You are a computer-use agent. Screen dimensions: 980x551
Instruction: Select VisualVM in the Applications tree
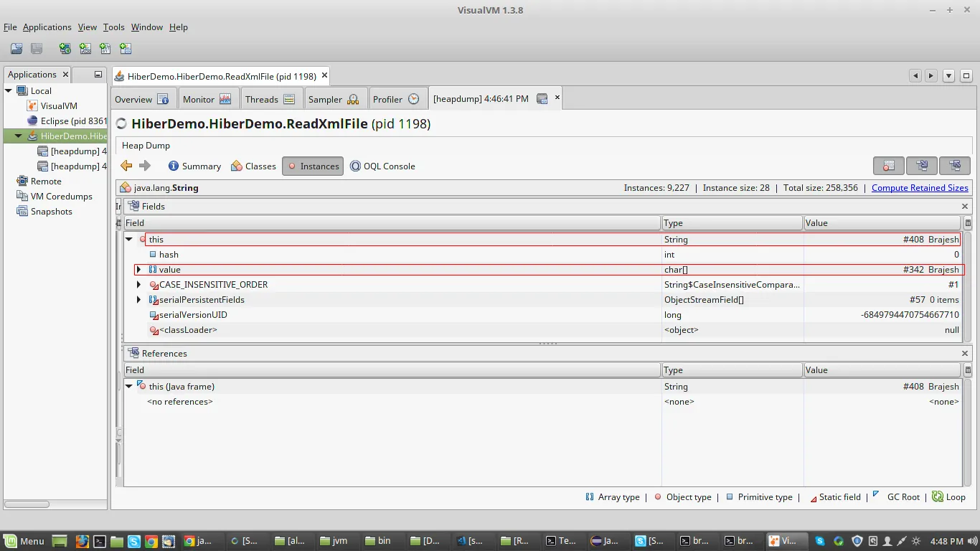52,105
